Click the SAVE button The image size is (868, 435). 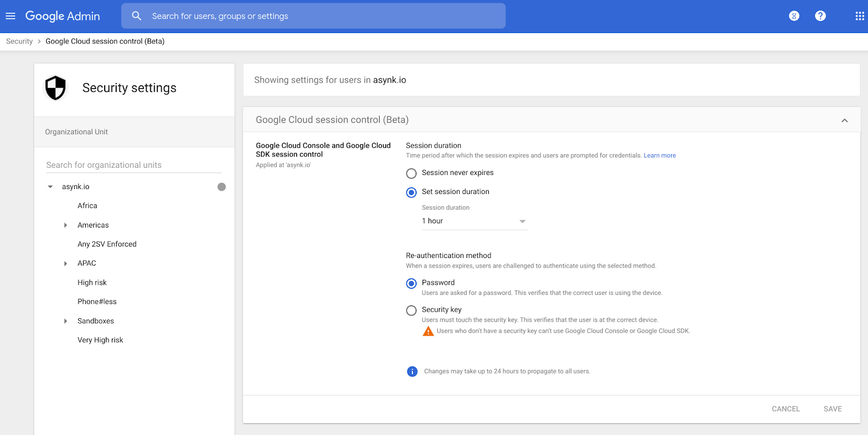[833, 409]
